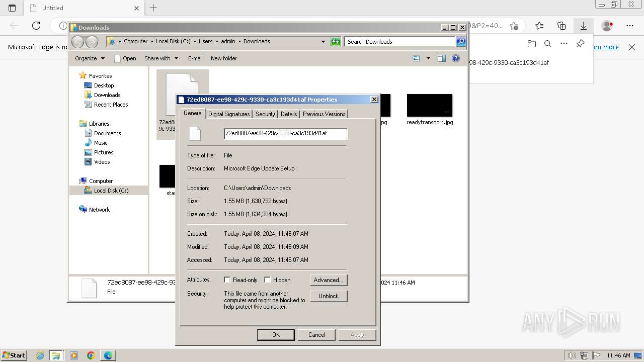This screenshot has width=644, height=362.
Task: Open Chrome from the taskbar
Action: point(91,355)
